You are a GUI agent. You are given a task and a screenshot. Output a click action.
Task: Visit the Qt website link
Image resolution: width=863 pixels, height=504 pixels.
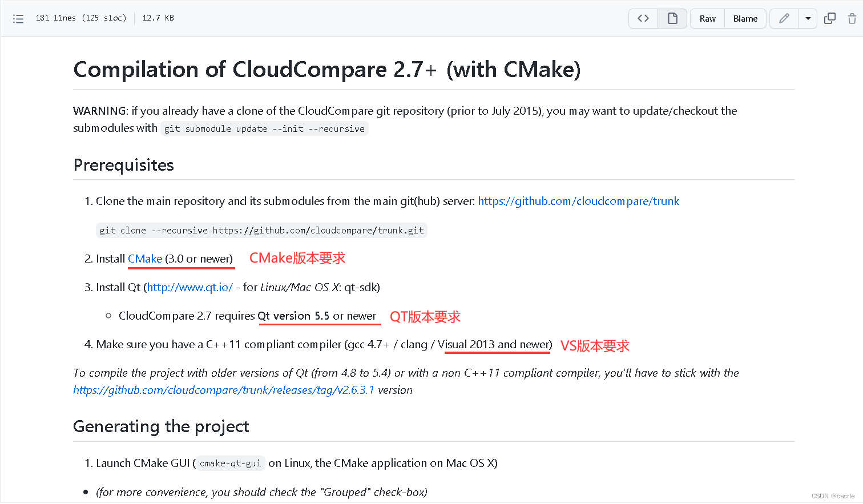(189, 287)
